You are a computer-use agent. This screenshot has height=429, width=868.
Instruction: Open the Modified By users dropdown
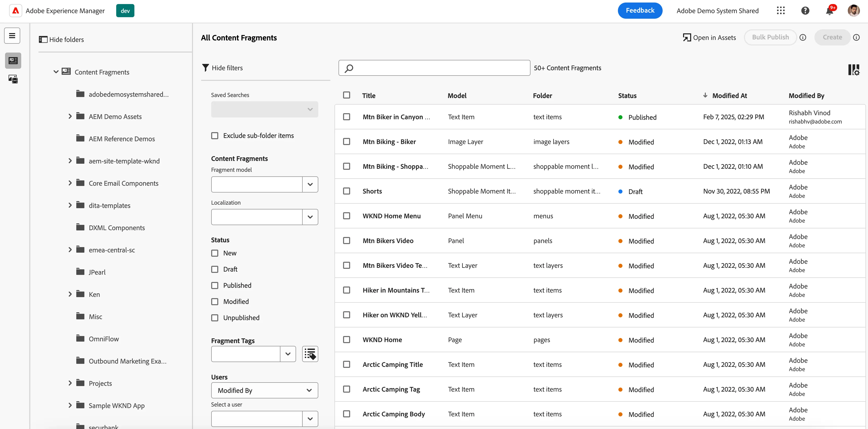(x=264, y=391)
